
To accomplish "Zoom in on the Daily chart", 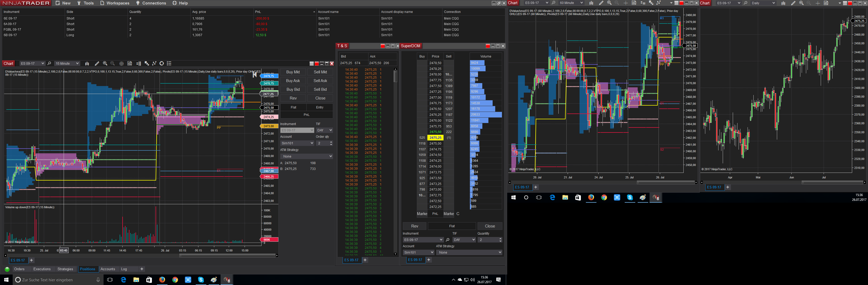I will (x=801, y=3).
